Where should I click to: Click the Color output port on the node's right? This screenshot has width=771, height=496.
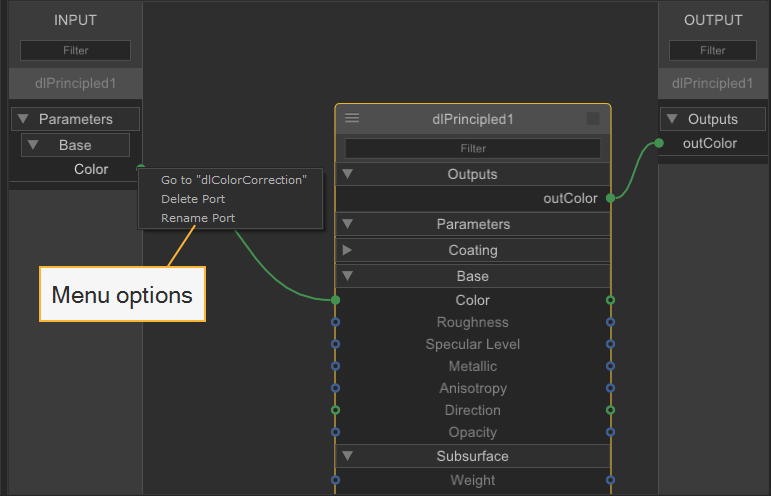coord(610,299)
